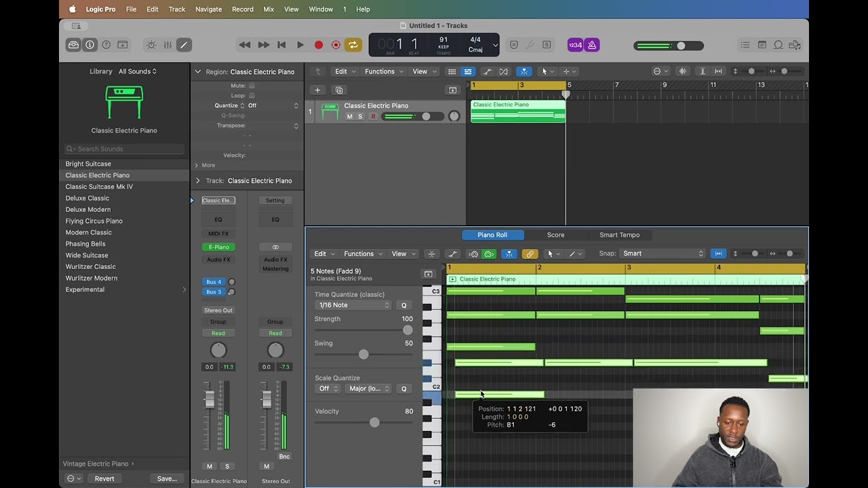Open Smart Controls dial button
This screenshot has height=488, width=868.
(x=151, y=45)
